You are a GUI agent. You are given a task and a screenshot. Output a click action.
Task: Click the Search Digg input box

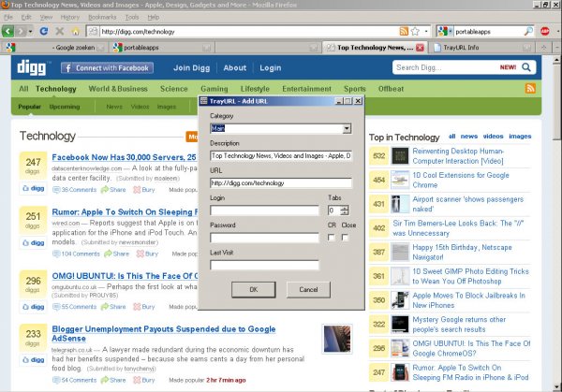tap(446, 67)
